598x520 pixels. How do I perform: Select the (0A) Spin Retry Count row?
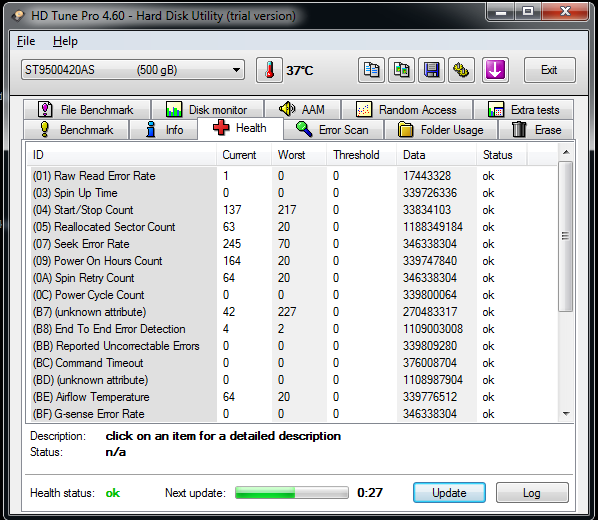tap(292, 278)
